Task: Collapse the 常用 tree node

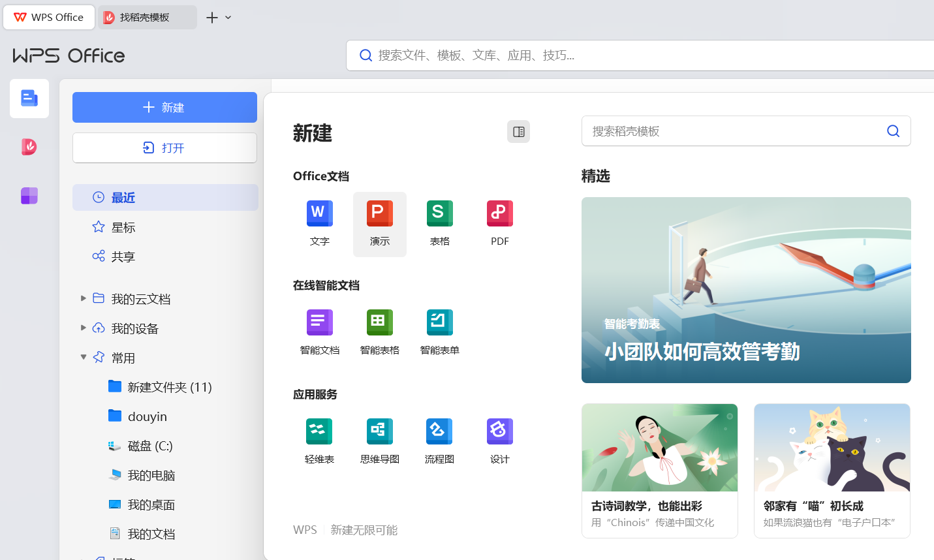Action: [84, 357]
